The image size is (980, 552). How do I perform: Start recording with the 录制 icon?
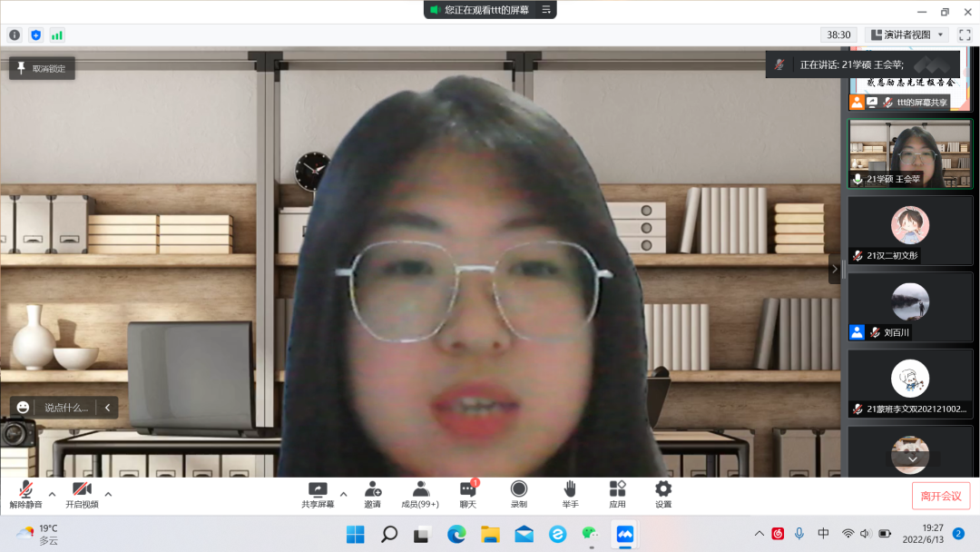point(519,495)
